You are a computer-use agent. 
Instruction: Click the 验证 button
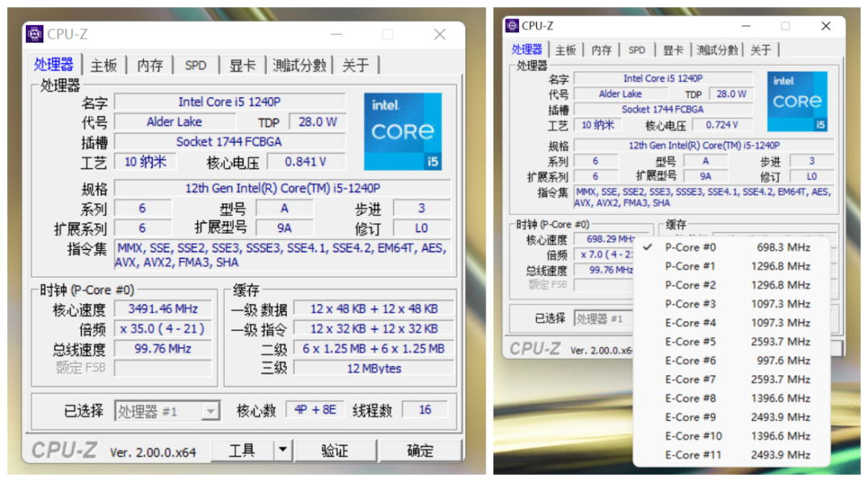tap(335, 451)
